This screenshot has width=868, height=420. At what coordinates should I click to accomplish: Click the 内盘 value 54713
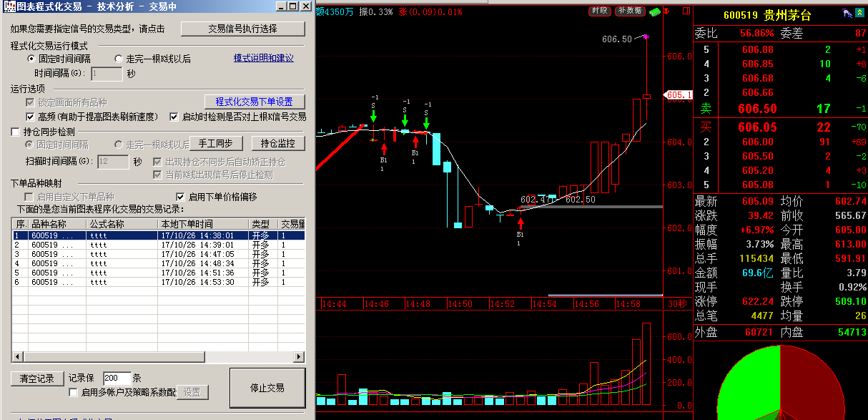point(852,333)
